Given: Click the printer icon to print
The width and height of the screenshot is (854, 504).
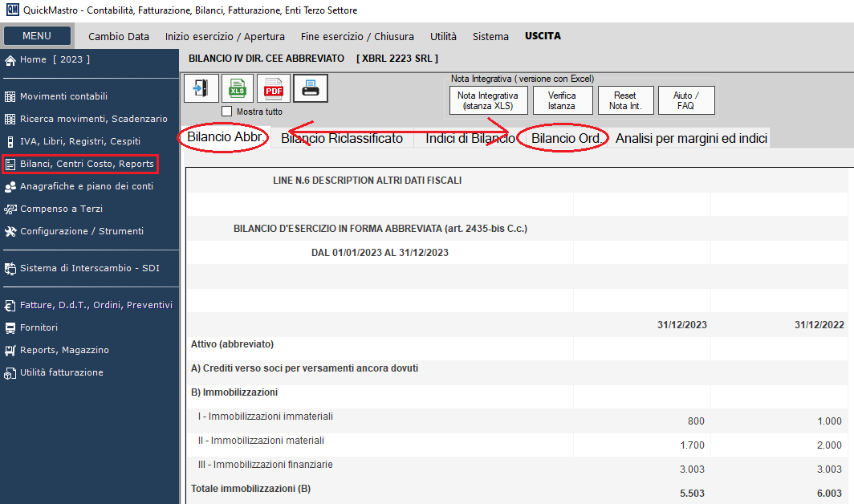Looking at the screenshot, I should 310,88.
